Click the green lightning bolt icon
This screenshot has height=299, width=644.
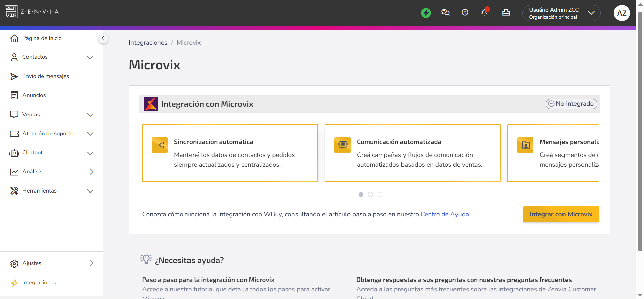click(x=426, y=13)
